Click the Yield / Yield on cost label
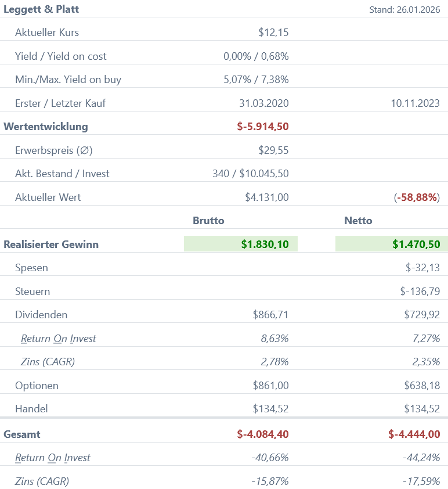The width and height of the screenshot is (448, 489). [x=61, y=56]
